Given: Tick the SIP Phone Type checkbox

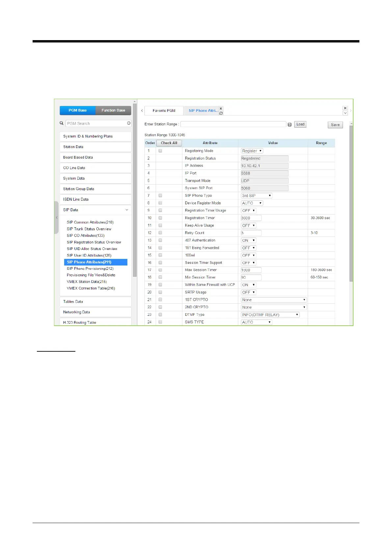Looking at the screenshot, I should tap(160, 195).
